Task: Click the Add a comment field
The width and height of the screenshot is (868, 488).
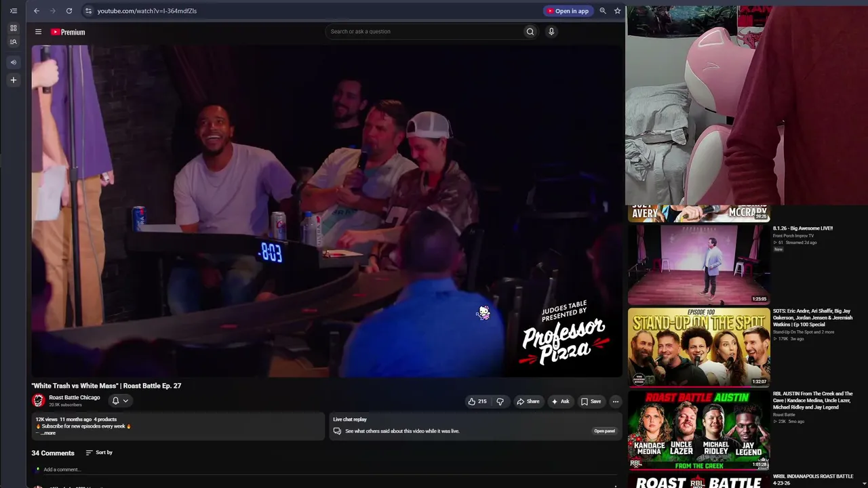Action: click(x=325, y=469)
